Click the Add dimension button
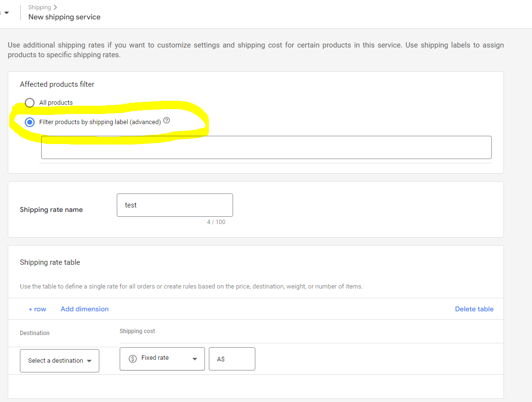The height and width of the screenshot is (402, 532). 84,309
